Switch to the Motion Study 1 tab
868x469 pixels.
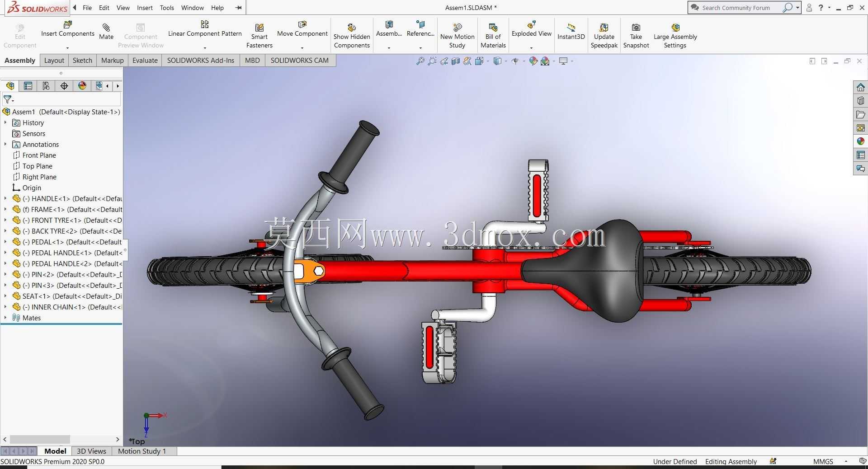(x=142, y=451)
